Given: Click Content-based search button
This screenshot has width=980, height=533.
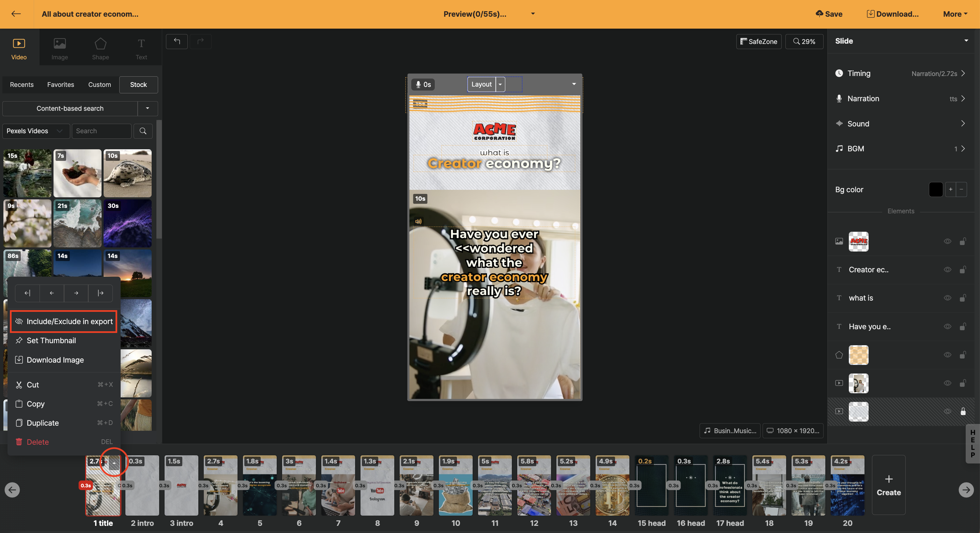Looking at the screenshot, I should 70,108.
